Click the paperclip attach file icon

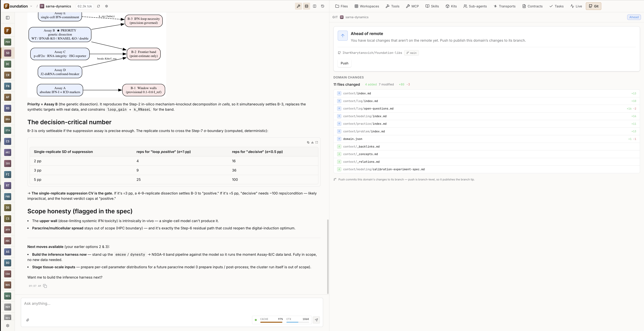28,320
